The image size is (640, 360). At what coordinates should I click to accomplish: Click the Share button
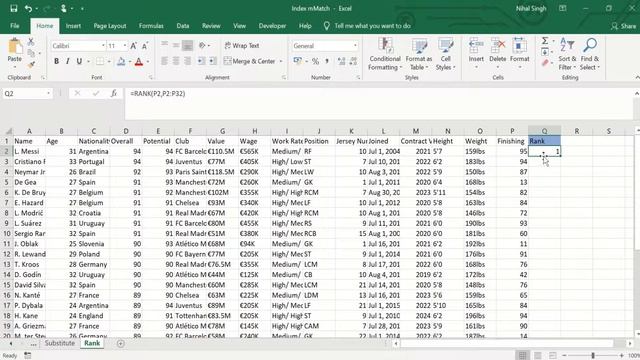(623, 26)
